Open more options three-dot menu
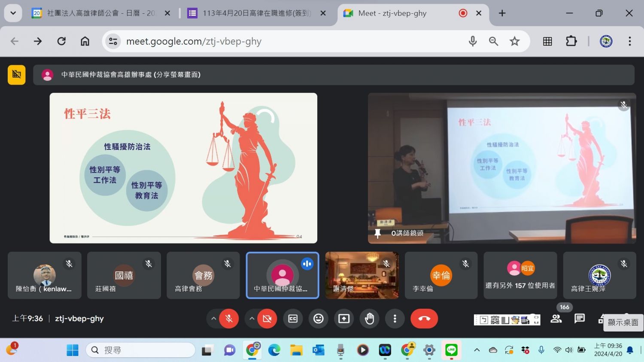This screenshot has height=362, width=644. [x=395, y=319]
